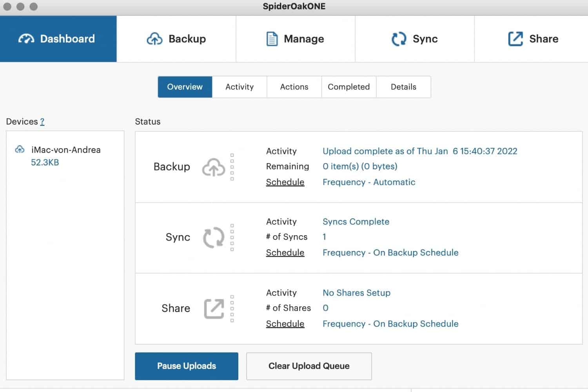
Task: Open the Backup main tab
Action: (x=176, y=39)
